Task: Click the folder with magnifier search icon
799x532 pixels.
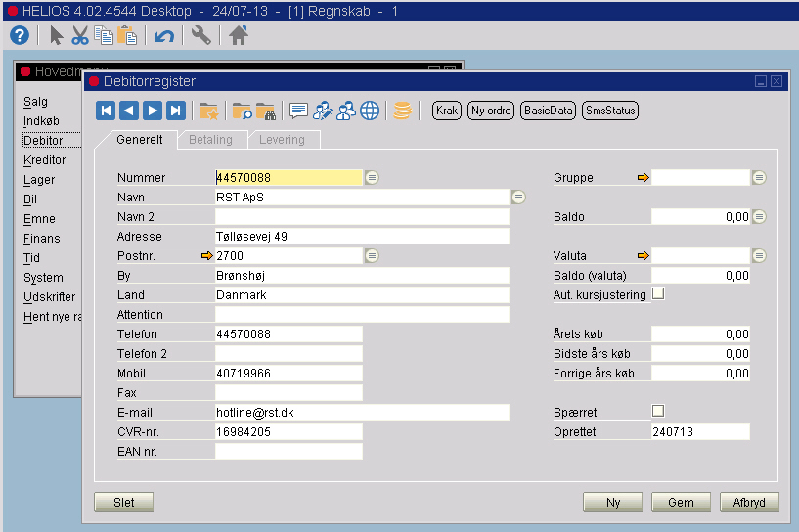Action: pyautogui.click(x=242, y=111)
